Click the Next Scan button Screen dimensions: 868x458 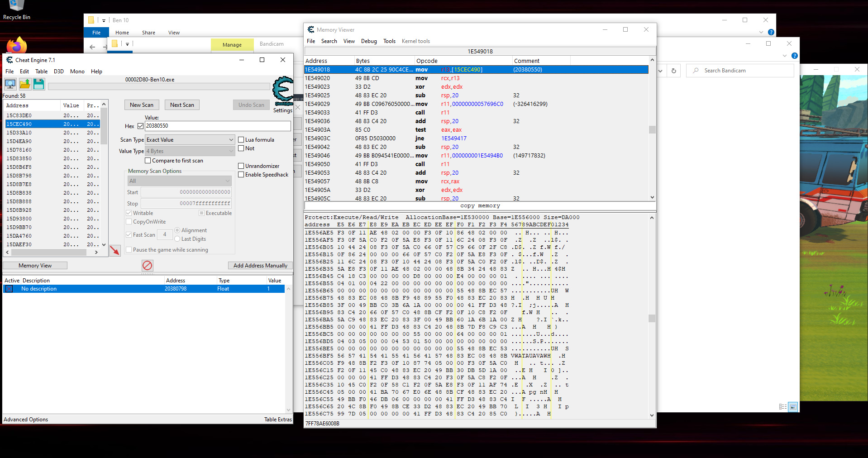[x=182, y=105]
